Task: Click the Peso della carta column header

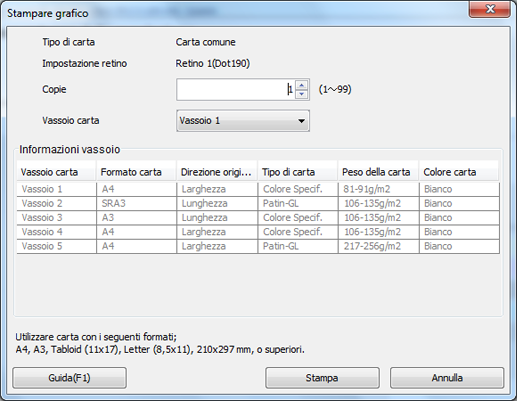Action: click(378, 172)
